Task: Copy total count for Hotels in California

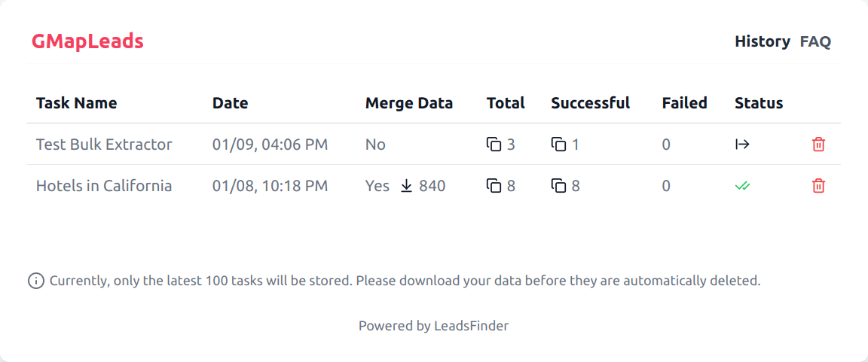Action: click(x=494, y=186)
